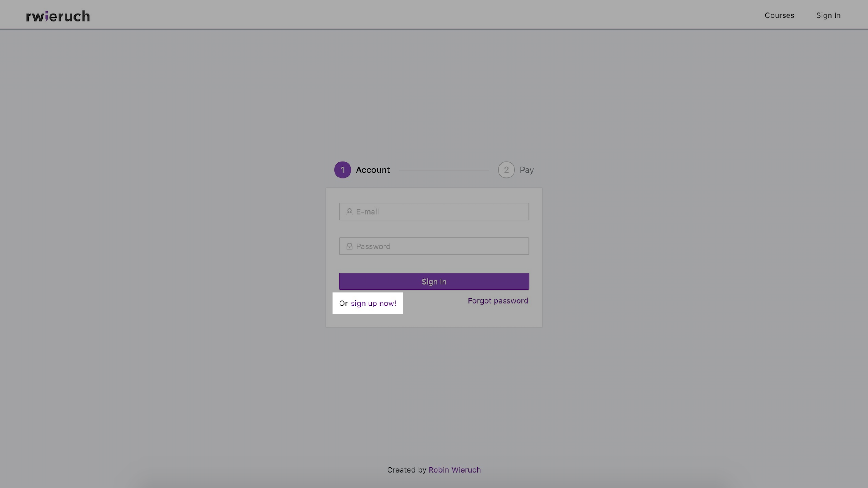The height and width of the screenshot is (488, 868).
Task: Select step 1 Account circle
Action: tap(342, 170)
